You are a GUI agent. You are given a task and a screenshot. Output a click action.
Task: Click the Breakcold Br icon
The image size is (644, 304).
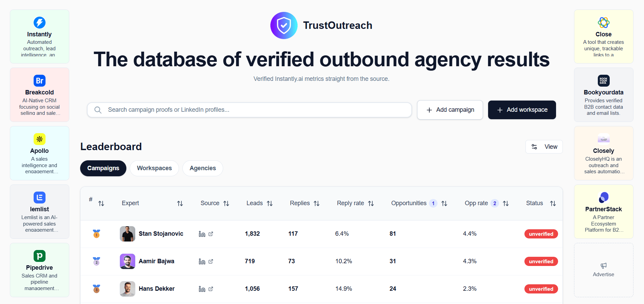tap(39, 81)
